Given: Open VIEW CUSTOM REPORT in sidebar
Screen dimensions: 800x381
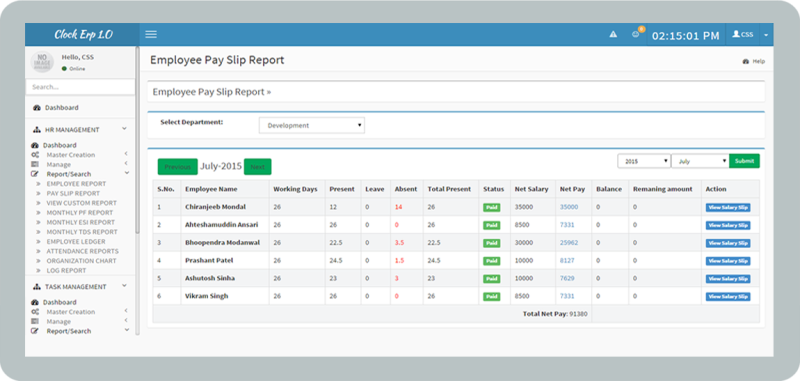Looking at the screenshot, I should [82, 203].
